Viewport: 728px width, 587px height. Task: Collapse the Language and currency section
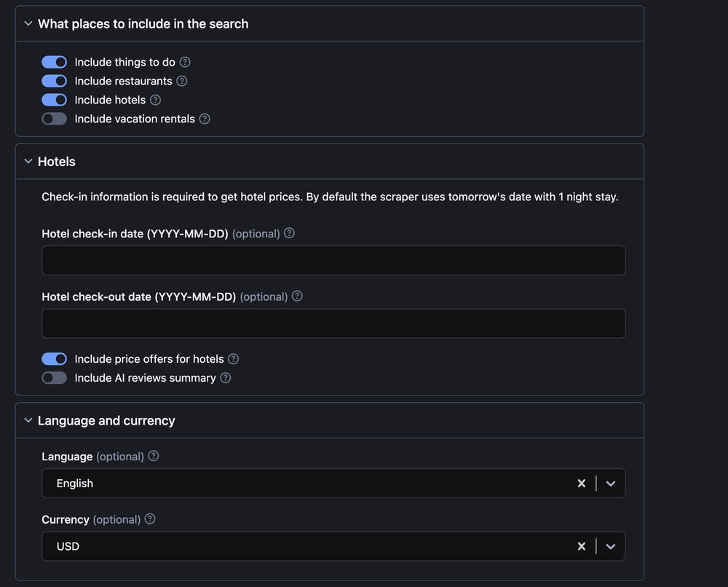click(x=28, y=421)
